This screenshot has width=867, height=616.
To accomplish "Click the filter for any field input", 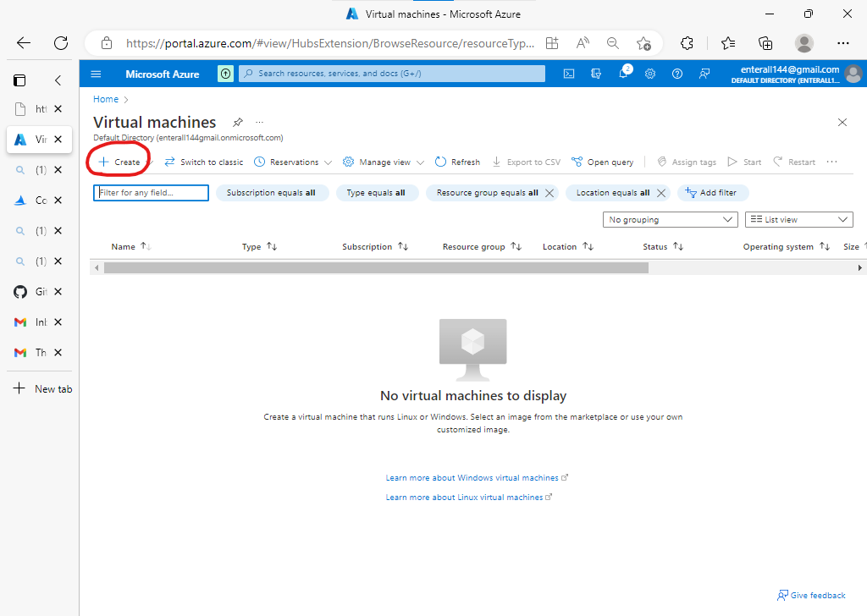I will coord(150,192).
